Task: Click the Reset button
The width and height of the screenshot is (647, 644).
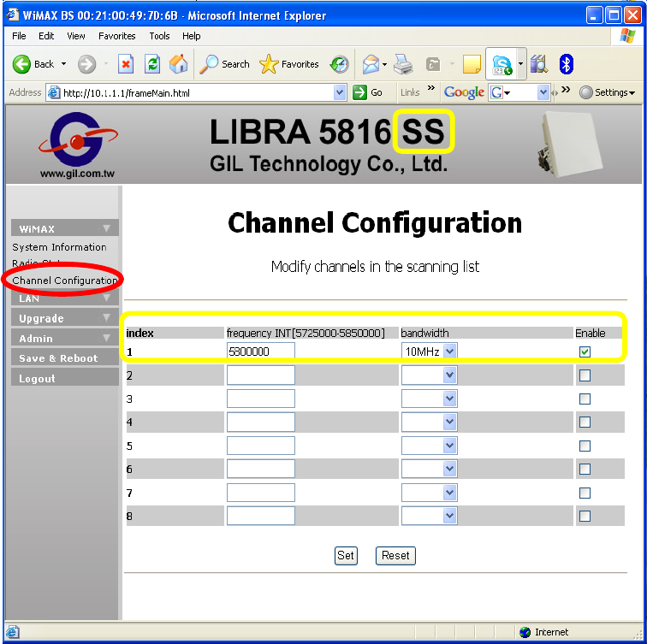Action: 395,555
